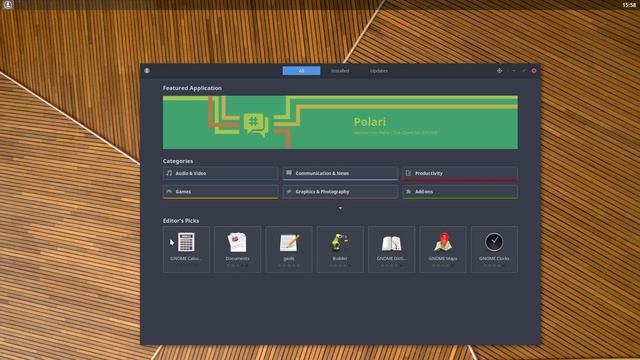
Task: Open the GNOME Maps app tile
Action: 443,249
